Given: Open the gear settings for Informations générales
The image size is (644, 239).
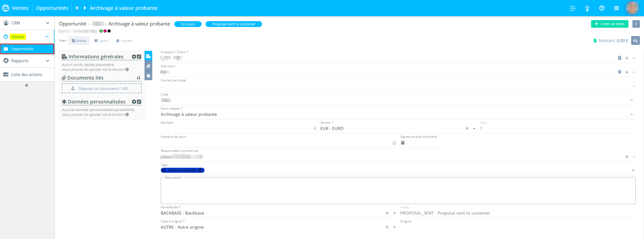Looking at the screenshot, I should (x=134, y=57).
